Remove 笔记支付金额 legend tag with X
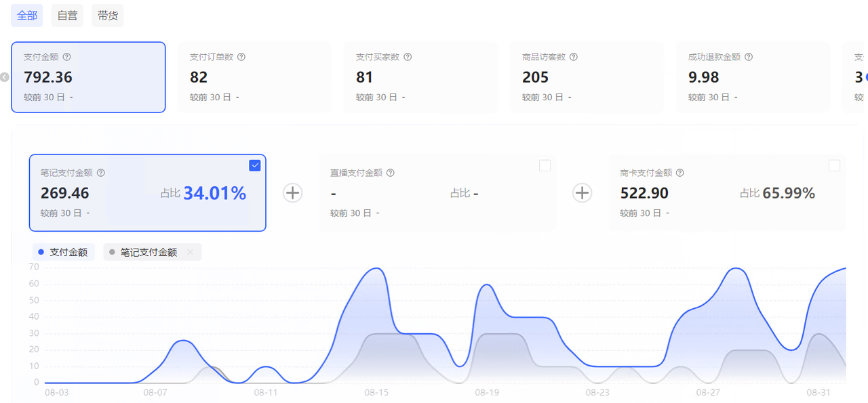Viewport: 868px width, 403px height. pos(190,253)
